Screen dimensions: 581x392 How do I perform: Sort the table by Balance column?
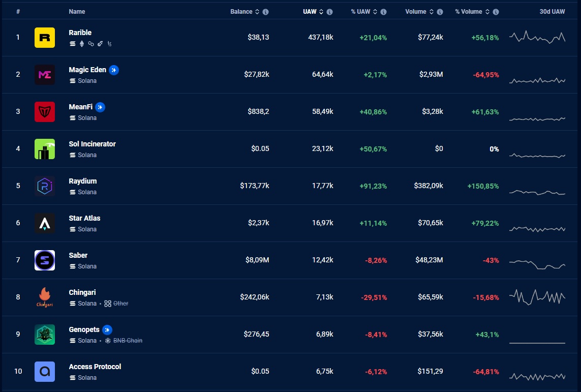point(241,12)
